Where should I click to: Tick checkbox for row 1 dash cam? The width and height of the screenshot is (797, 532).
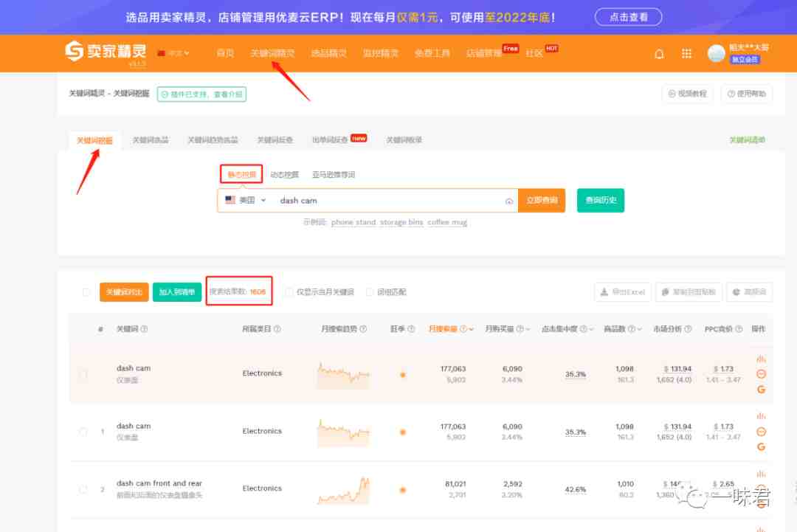83,432
